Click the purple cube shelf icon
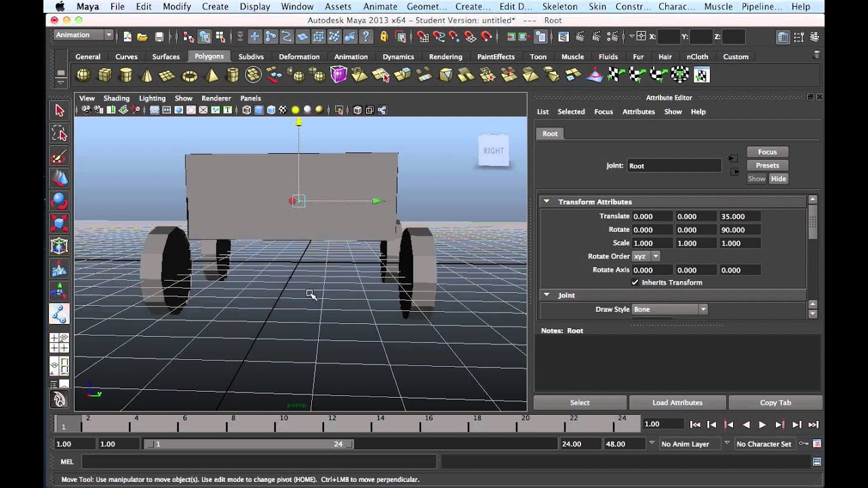Screen dimensions: 868x488 click(338, 75)
